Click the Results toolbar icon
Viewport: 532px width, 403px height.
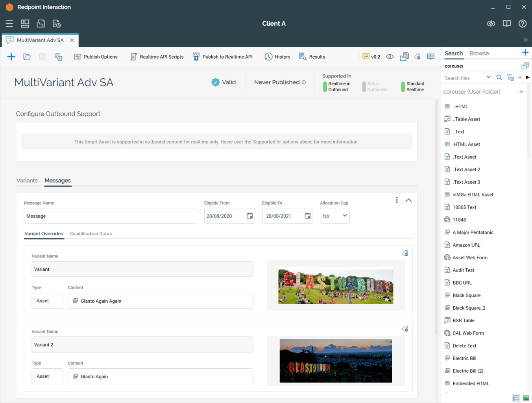312,57
